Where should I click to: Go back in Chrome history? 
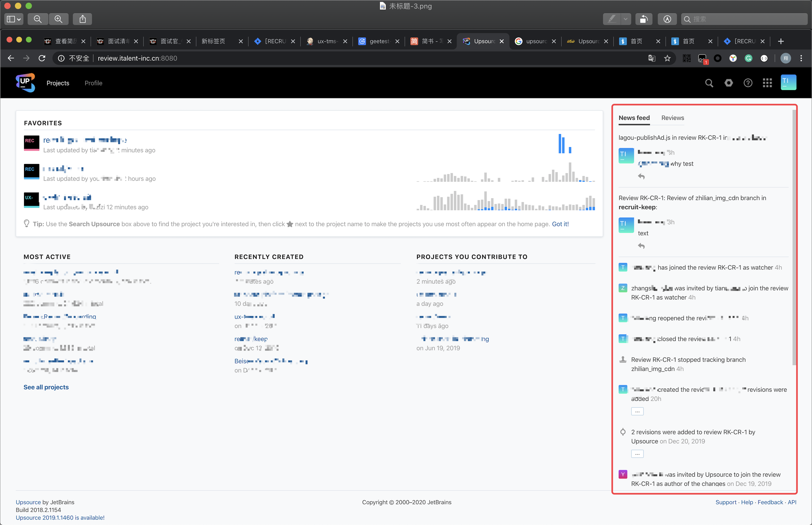(11, 58)
